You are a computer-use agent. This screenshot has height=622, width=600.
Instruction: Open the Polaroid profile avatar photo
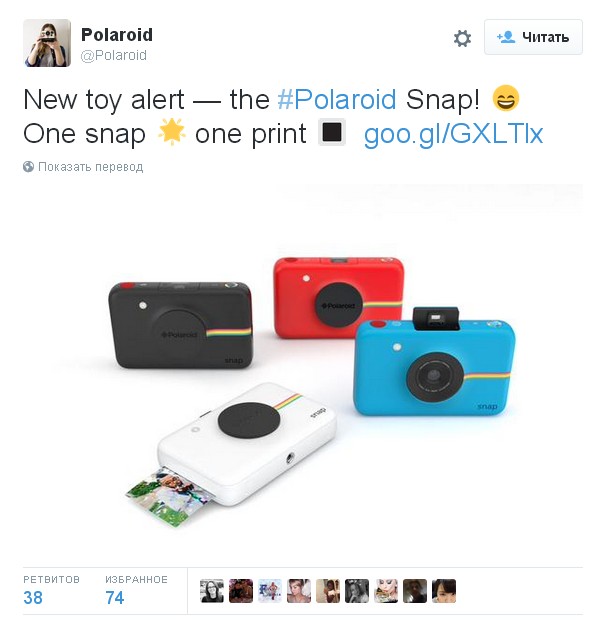[47, 43]
